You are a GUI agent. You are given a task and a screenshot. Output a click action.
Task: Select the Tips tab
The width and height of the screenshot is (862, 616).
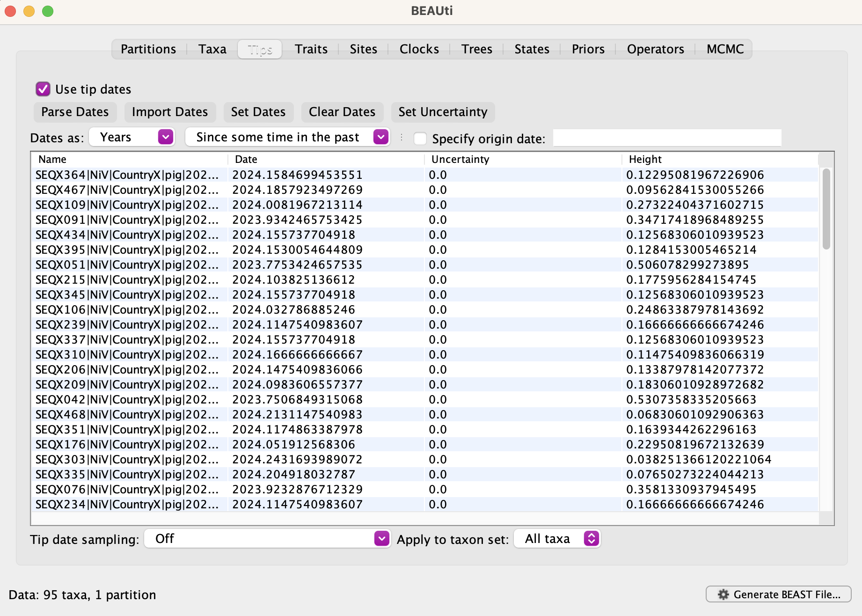tap(260, 49)
